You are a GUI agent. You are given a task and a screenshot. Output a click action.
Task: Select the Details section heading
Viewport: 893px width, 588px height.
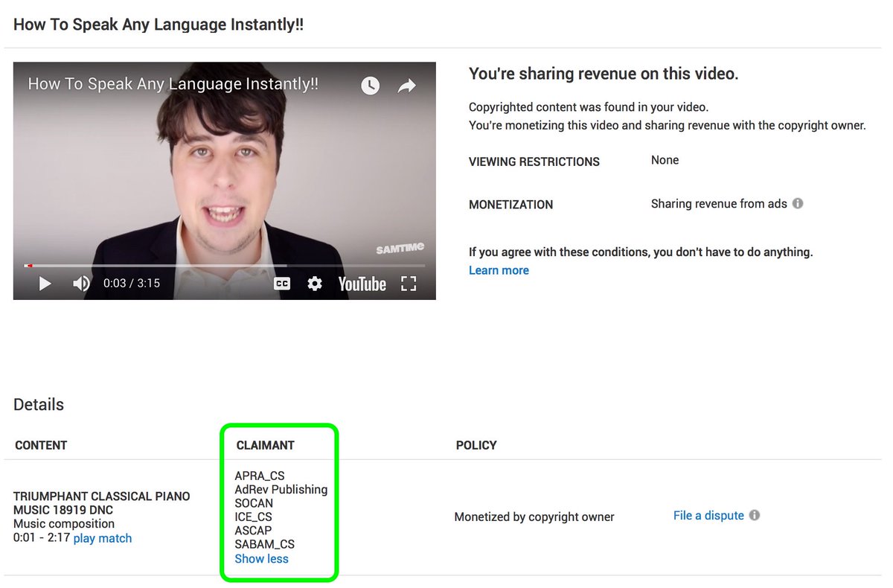pyautogui.click(x=39, y=404)
